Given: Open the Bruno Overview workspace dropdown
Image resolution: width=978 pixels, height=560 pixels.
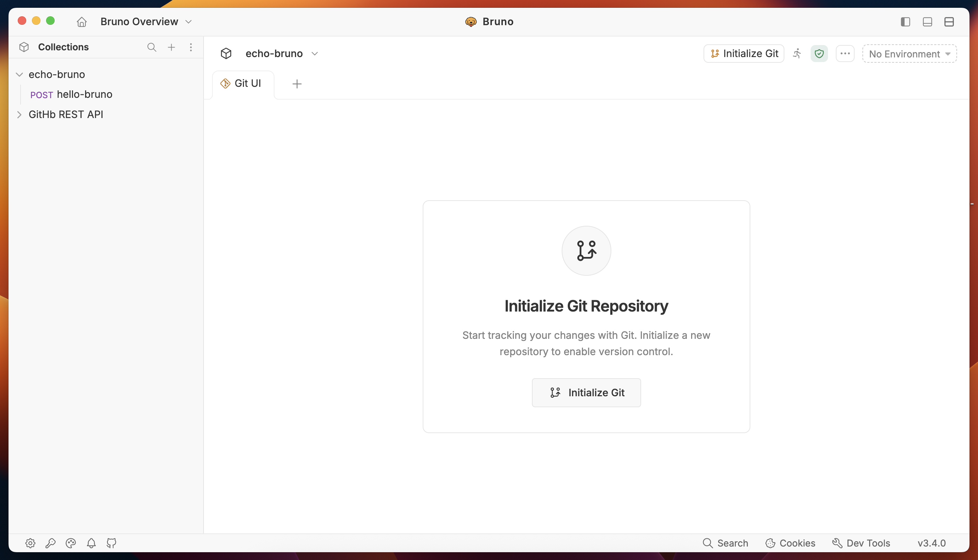Looking at the screenshot, I should [146, 22].
